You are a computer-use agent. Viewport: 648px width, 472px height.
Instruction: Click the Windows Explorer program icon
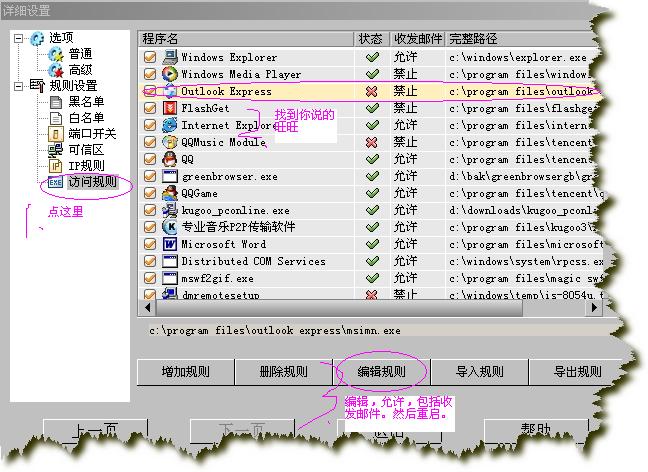tap(170, 57)
